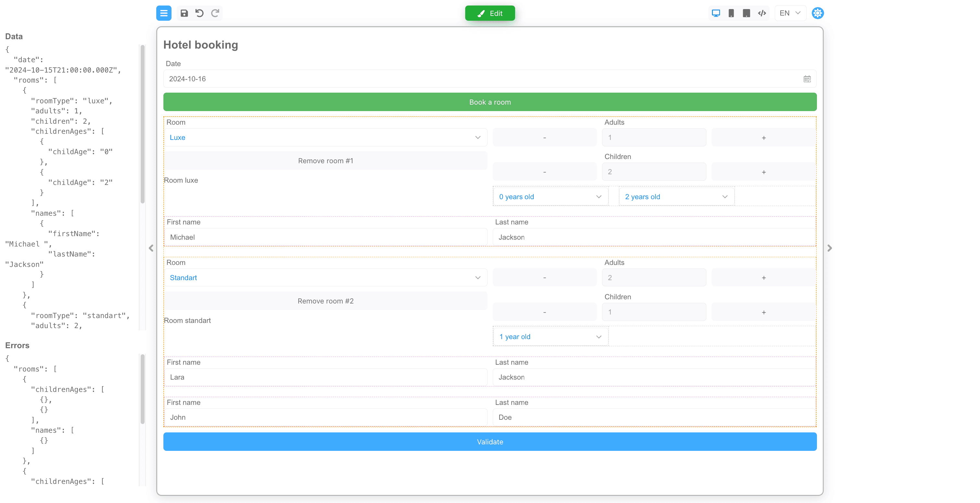Open the code view icon
Image resolution: width=980 pixels, height=503 pixels.
762,13
